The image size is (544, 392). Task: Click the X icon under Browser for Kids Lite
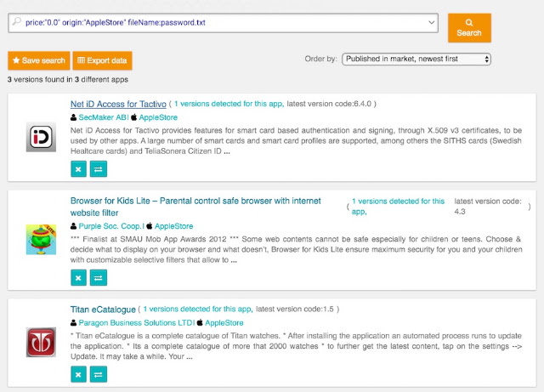point(78,278)
